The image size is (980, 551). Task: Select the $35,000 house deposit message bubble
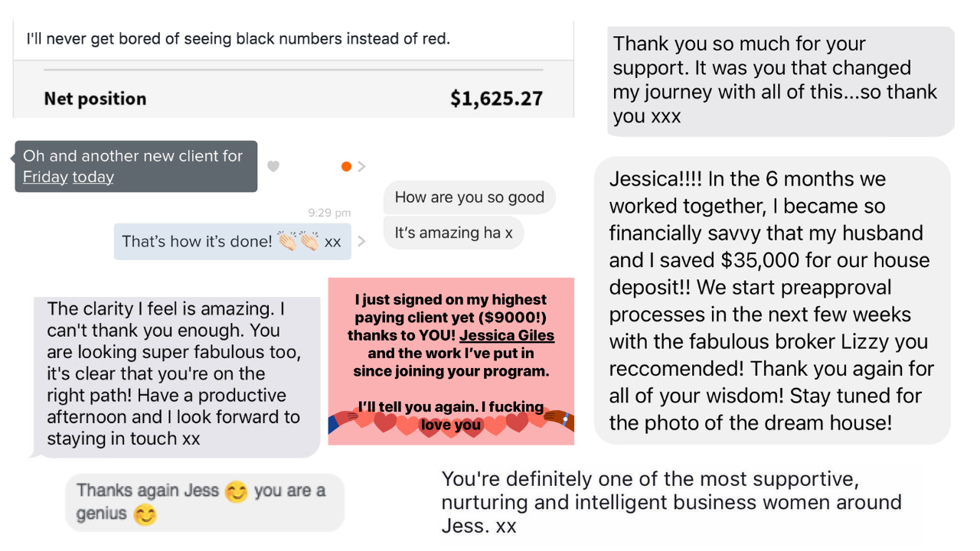pos(773,300)
